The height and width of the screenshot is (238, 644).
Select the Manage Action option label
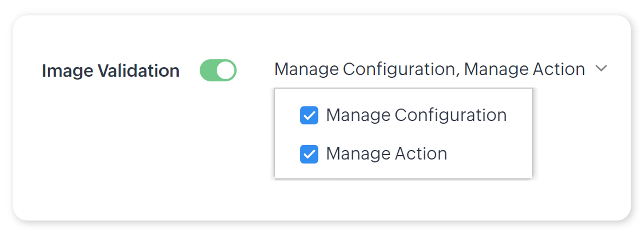[386, 154]
